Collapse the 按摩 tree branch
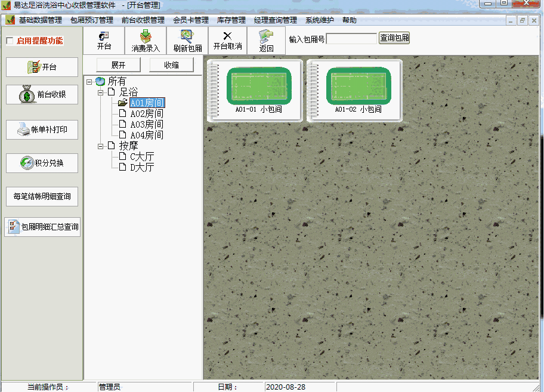 click(x=100, y=146)
